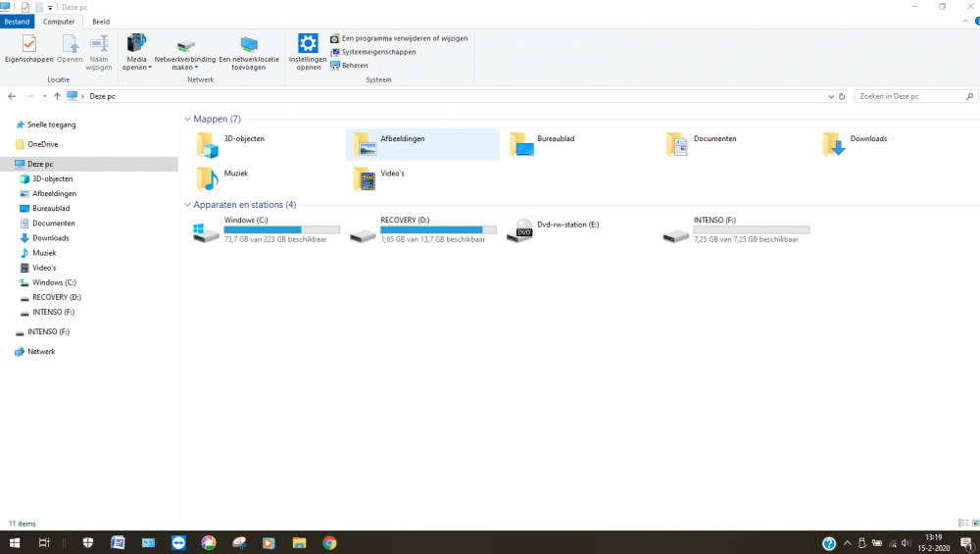980x554 pixels.
Task: Open Netwerk in navigation pane
Action: pos(41,351)
